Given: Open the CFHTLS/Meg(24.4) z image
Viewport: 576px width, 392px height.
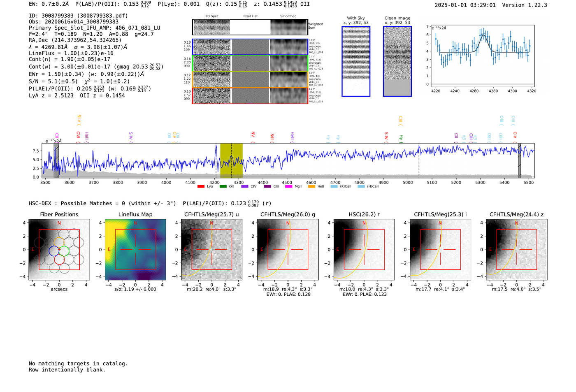Looking at the screenshot, I should pyautogui.click(x=516, y=249).
